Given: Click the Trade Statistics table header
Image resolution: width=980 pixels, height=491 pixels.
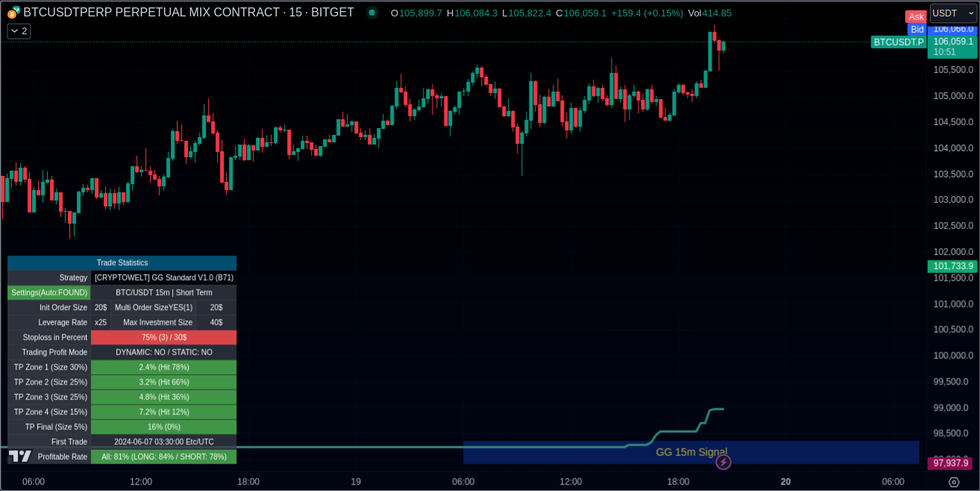Looking at the screenshot, I should coord(122,263).
